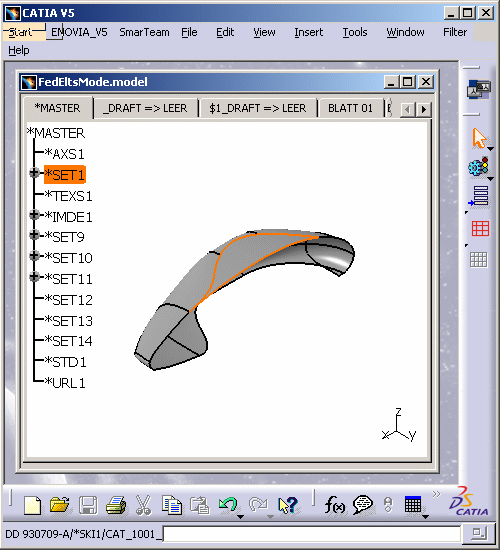500x550 pixels.
Task: Click the Save floppy disk icon
Action: tap(88, 505)
